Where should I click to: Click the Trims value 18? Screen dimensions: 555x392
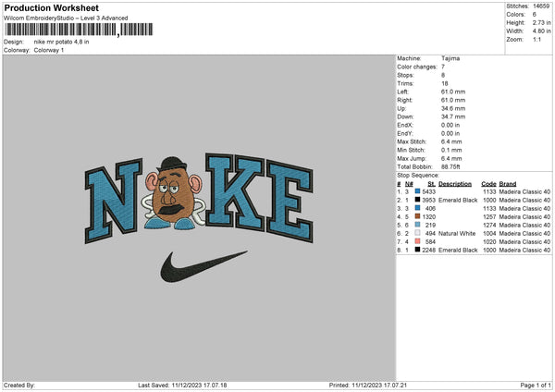pos(445,83)
